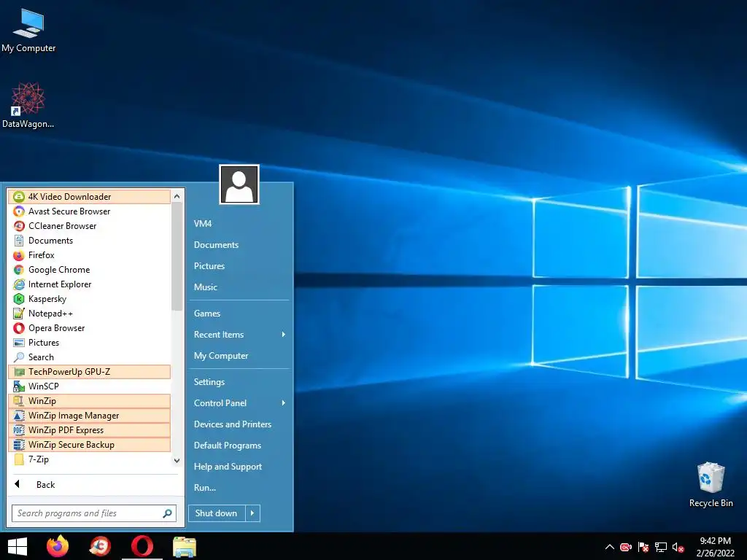The width and height of the screenshot is (747, 560).
Task: Open WinZip PDF Express
Action: tap(90, 430)
